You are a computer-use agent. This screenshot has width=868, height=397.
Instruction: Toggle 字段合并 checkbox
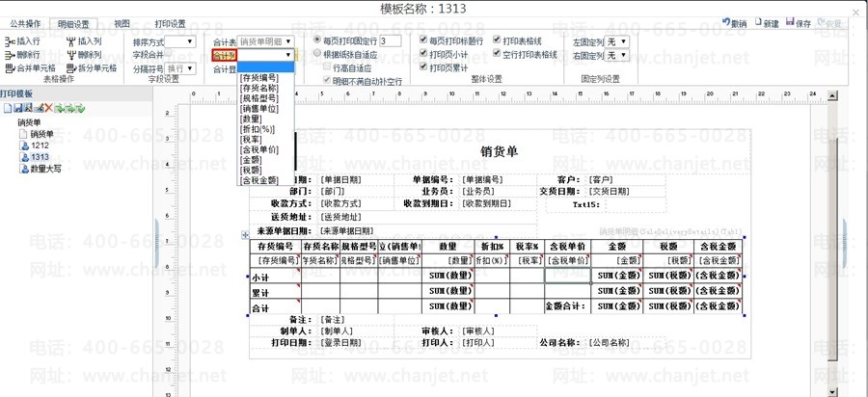[x=169, y=53]
